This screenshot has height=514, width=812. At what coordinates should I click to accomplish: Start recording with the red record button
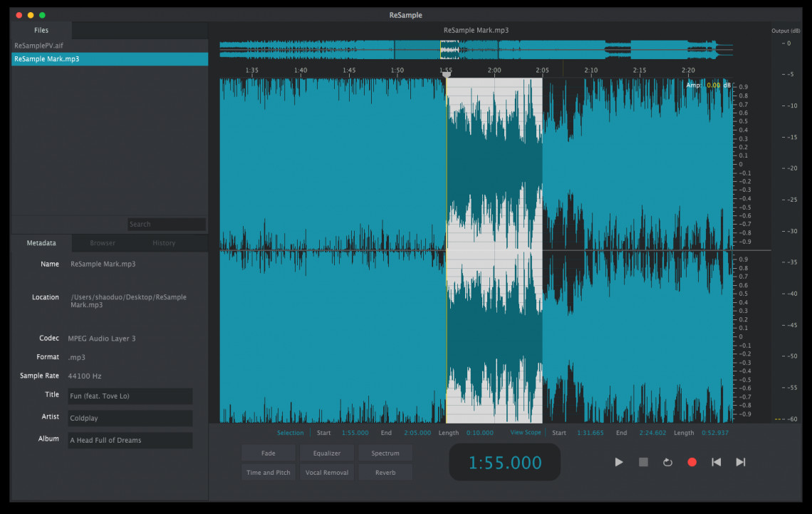pyautogui.click(x=692, y=462)
